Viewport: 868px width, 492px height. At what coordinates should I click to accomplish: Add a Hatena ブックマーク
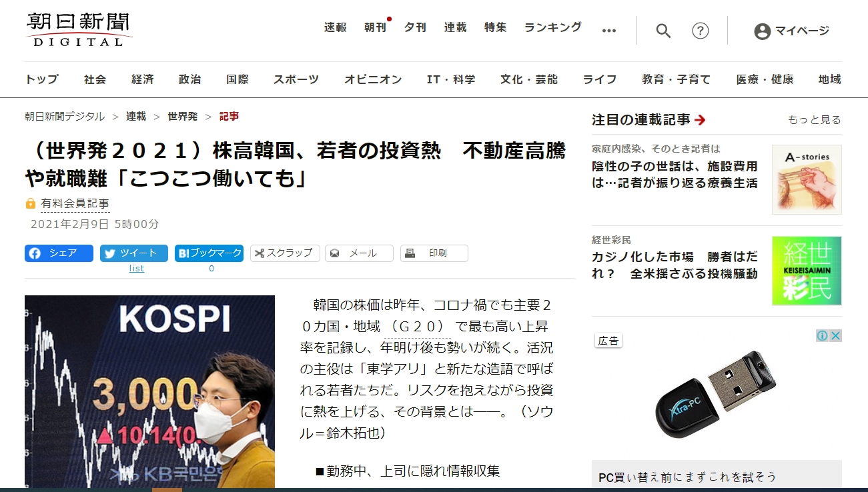point(209,253)
